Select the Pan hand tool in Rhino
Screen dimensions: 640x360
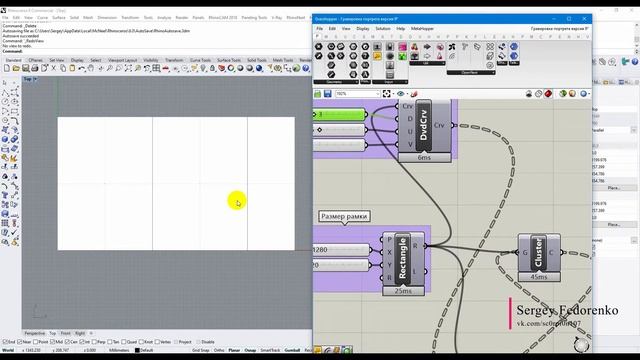tap(91, 69)
